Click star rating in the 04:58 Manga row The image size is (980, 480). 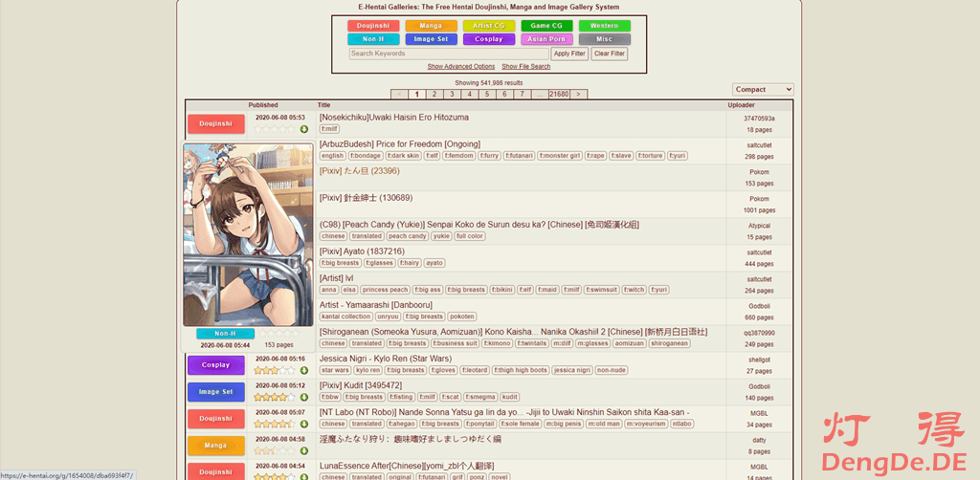275,451
